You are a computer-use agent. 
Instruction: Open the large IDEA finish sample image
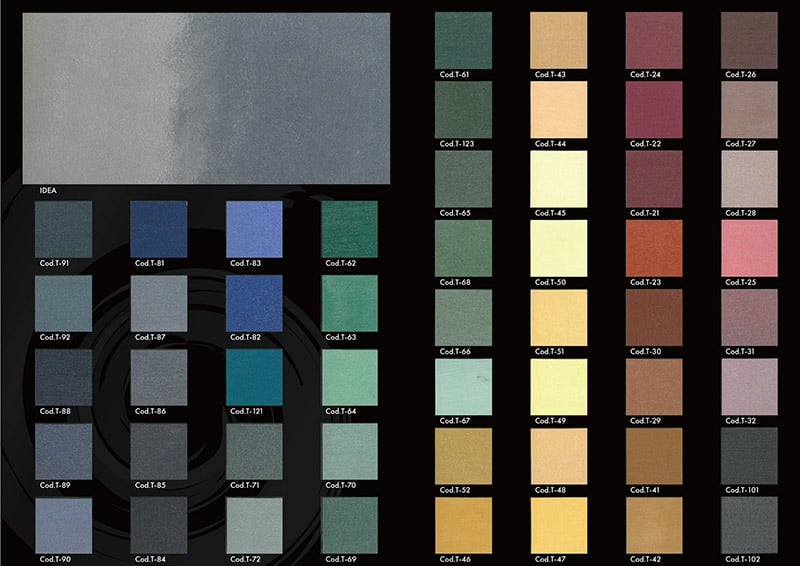point(206,98)
